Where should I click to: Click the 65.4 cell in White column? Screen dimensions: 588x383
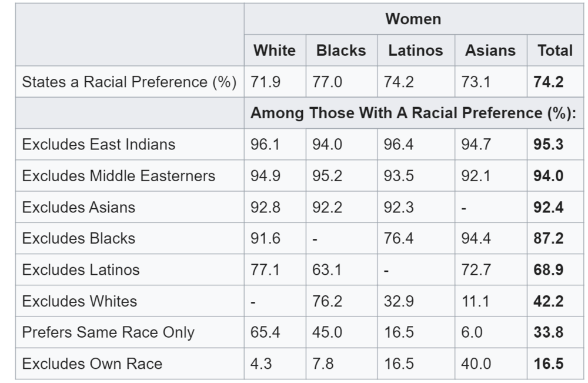click(x=265, y=332)
